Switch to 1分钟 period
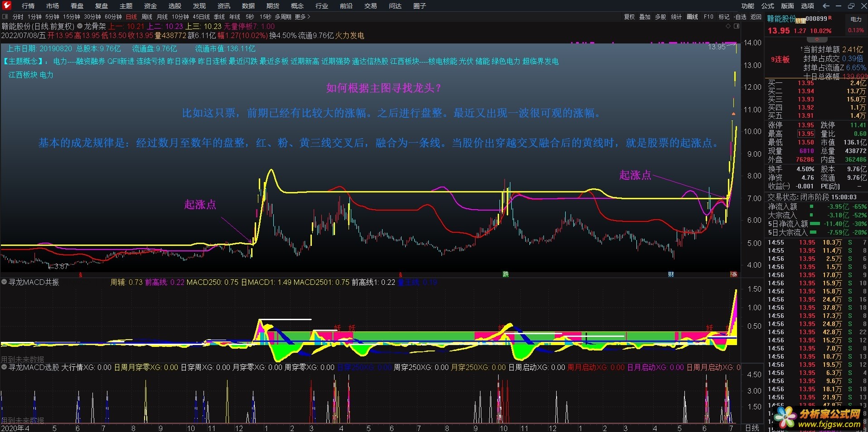Image resolution: width=868 pixels, height=432 pixels. (x=34, y=17)
